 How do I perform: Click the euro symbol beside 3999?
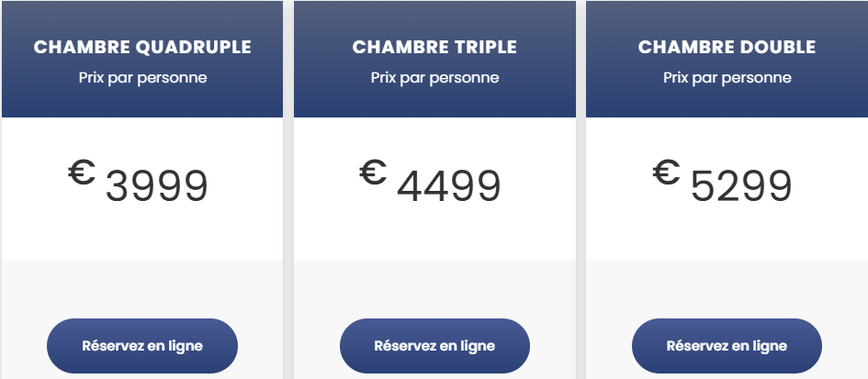(81, 173)
